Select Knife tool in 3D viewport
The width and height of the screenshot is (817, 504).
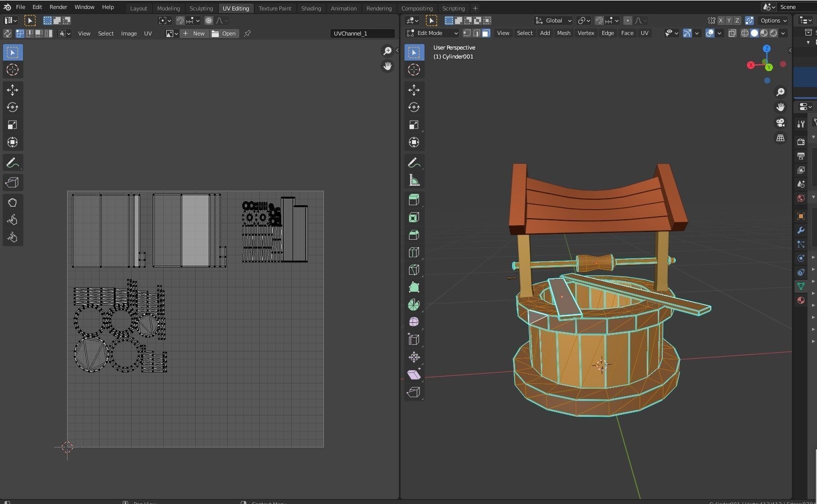[414, 270]
